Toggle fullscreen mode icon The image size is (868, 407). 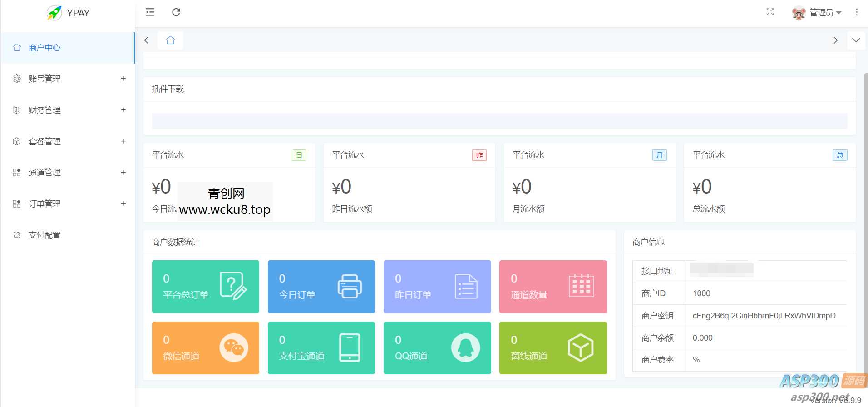pos(770,12)
